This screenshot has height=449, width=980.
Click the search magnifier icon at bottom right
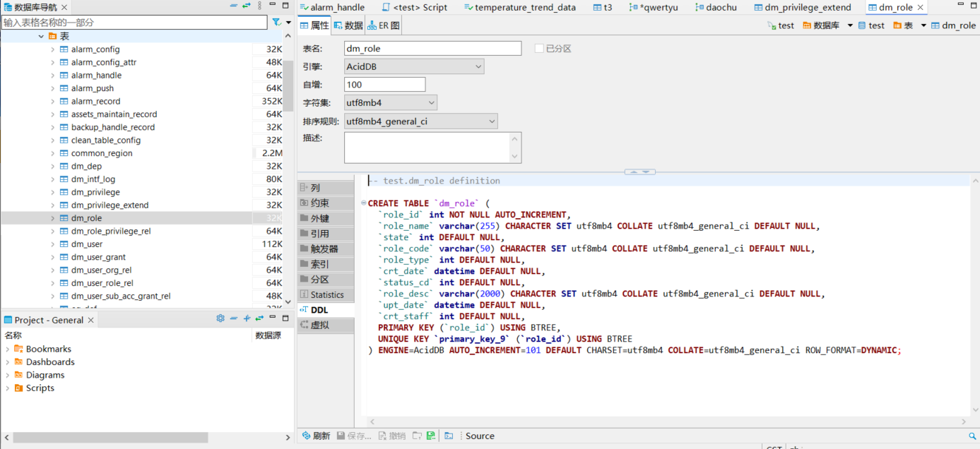point(973,436)
